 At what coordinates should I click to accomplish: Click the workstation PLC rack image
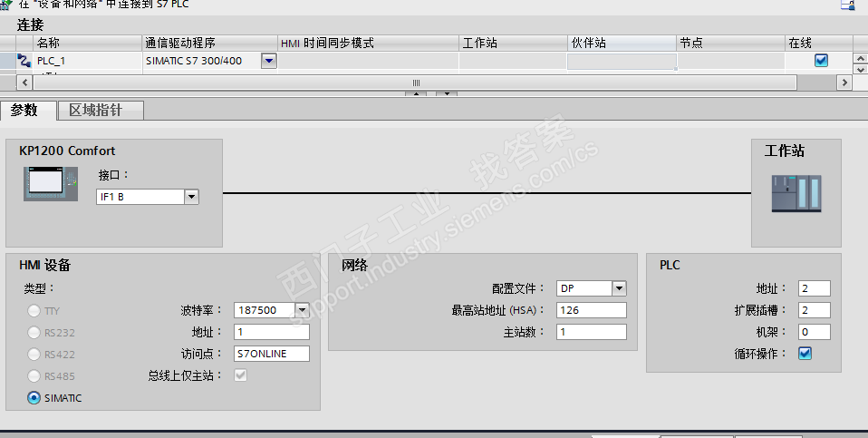[x=796, y=193]
